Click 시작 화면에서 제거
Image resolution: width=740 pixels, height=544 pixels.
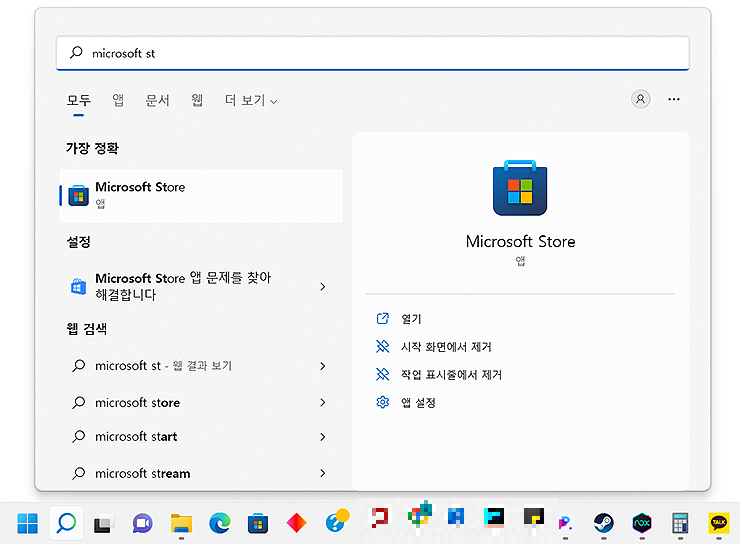446,347
